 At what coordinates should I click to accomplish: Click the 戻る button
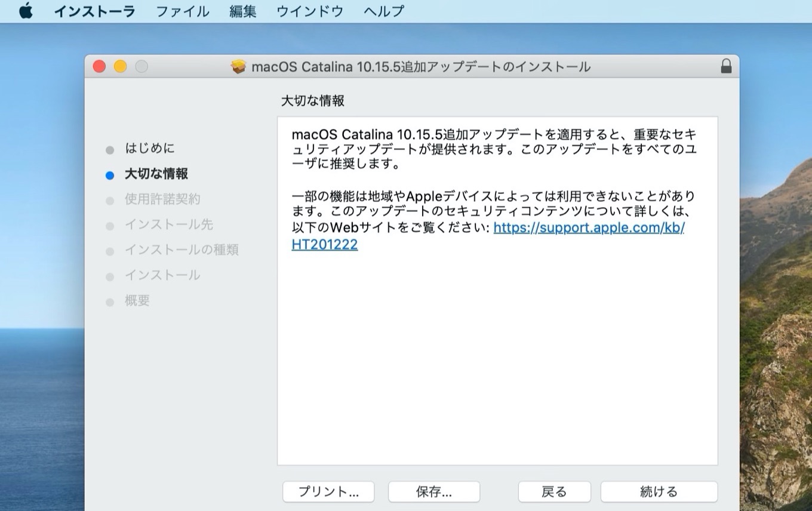tap(554, 492)
